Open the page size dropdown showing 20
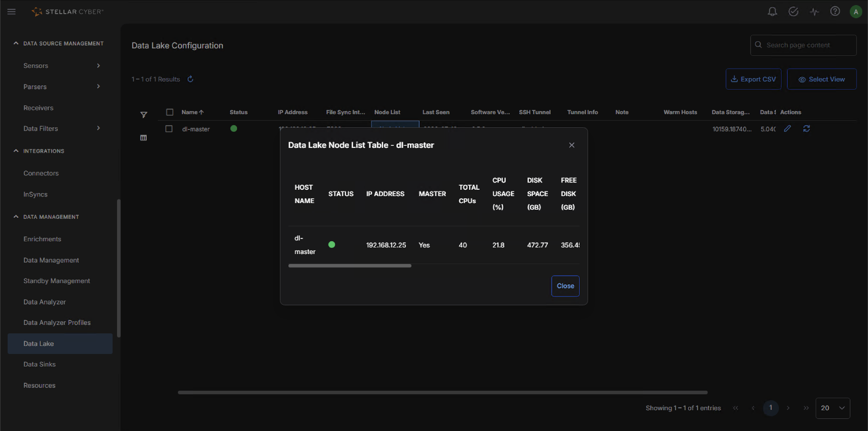The width and height of the screenshot is (868, 431). pyautogui.click(x=833, y=408)
